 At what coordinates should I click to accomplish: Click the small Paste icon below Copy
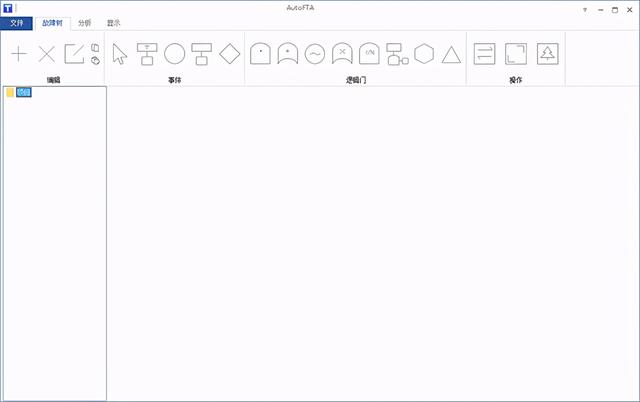(x=95, y=60)
